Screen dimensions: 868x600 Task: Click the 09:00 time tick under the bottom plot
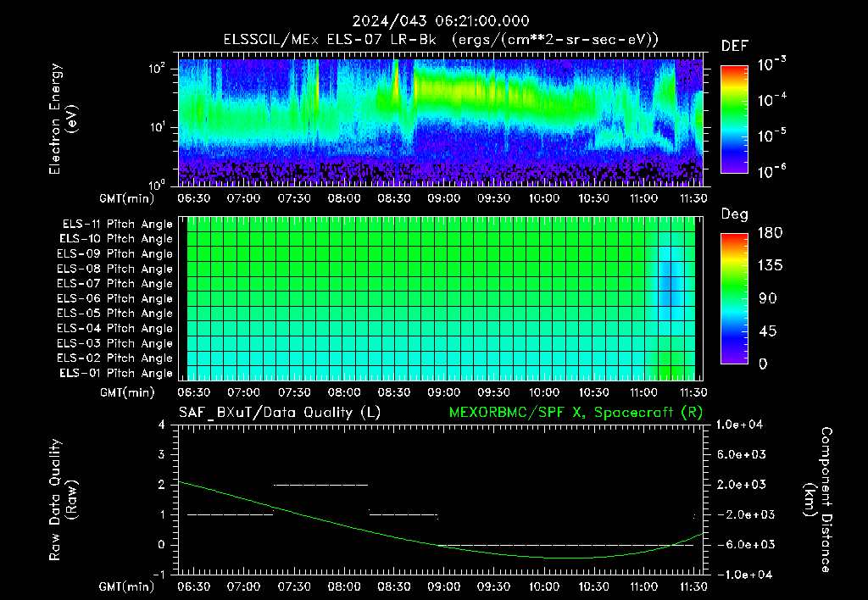(443, 586)
